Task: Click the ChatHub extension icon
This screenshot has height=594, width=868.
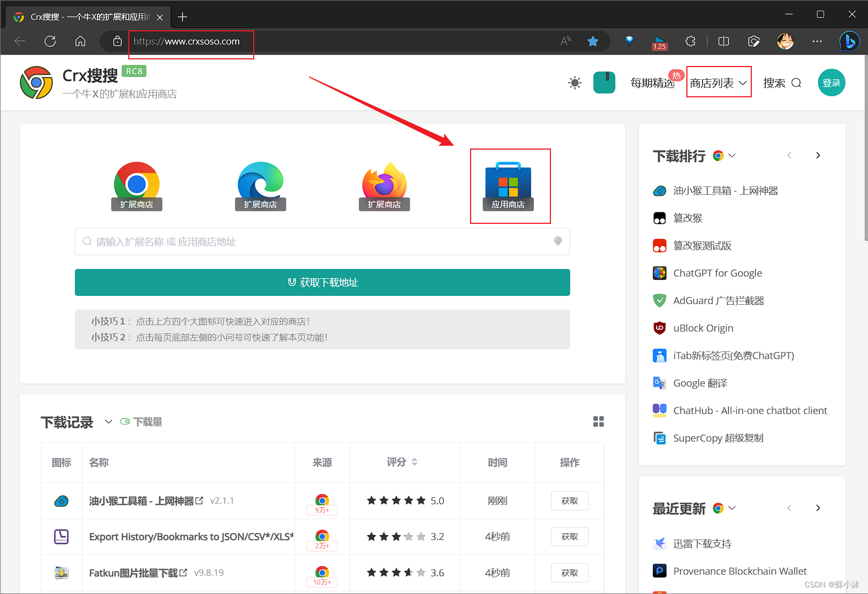Action: (659, 411)
